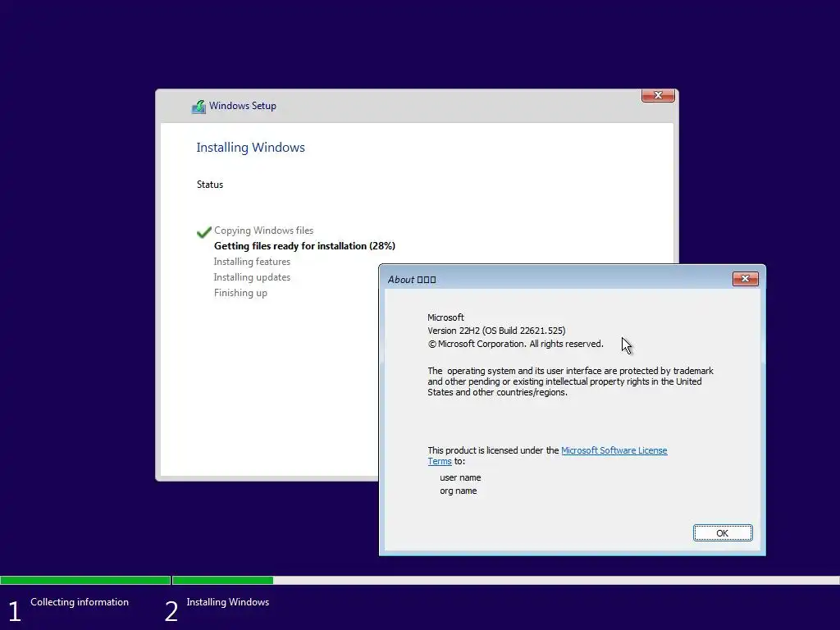Click the 'Finishing up' status line

240,293
